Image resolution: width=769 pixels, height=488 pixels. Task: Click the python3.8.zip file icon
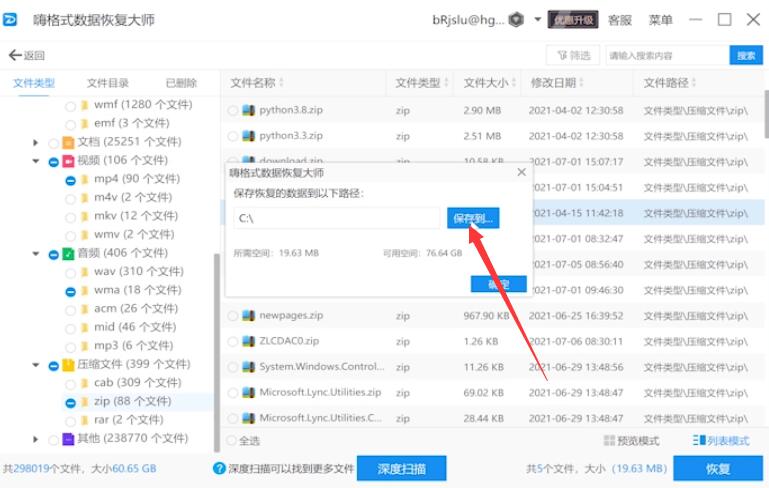[x=249, y=110]
